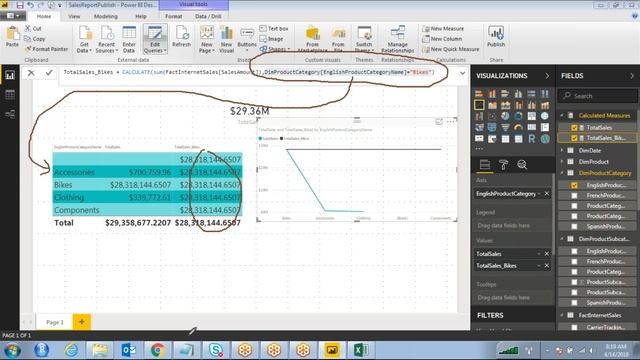Image resolution: width=640 pixels, height=360 pixels.
Task: Collapse the Fields pane chevron
Action: tap(632, 76)
